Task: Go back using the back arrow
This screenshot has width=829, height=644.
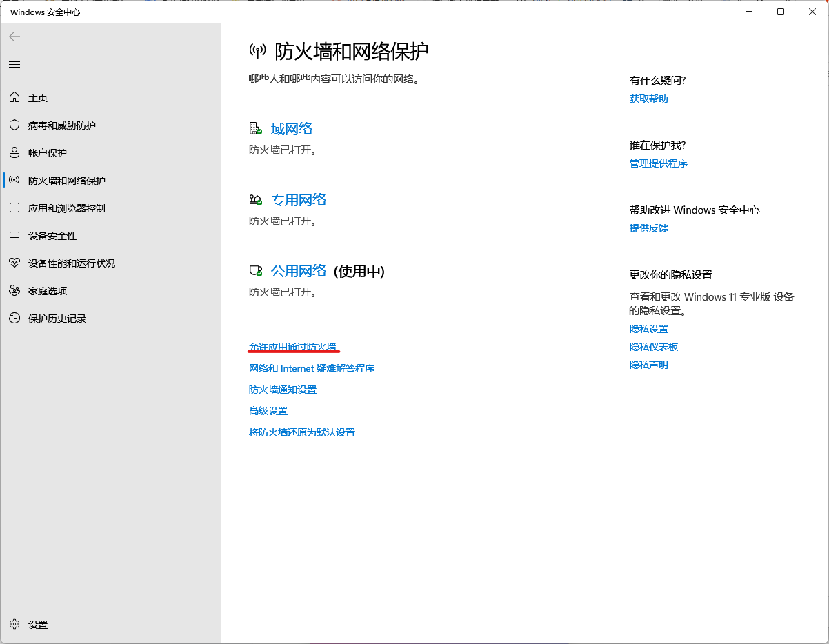Action: point(14,37)
